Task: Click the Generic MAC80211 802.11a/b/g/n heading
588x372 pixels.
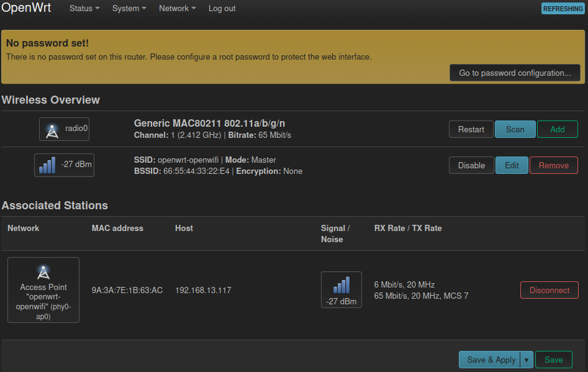Action: pos(210,124)
